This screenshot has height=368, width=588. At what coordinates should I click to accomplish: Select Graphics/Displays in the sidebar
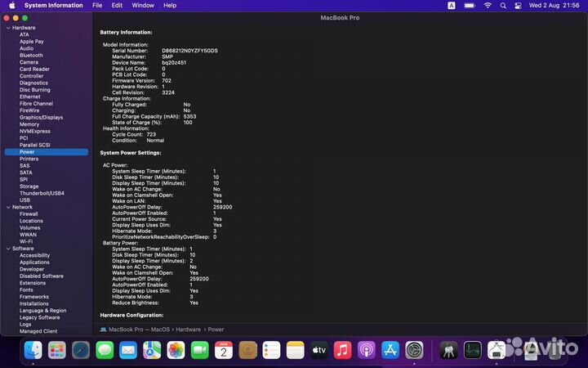(x=42, y=117)
